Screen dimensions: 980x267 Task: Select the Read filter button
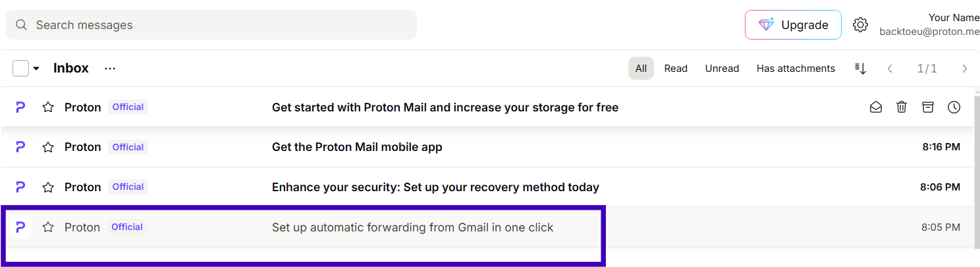[676, 69]
